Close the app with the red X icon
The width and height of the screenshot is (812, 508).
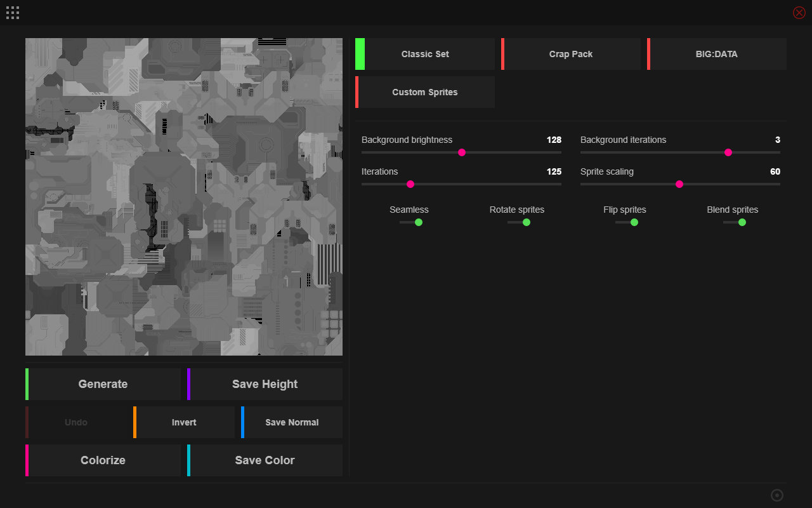tap(799, 13)
